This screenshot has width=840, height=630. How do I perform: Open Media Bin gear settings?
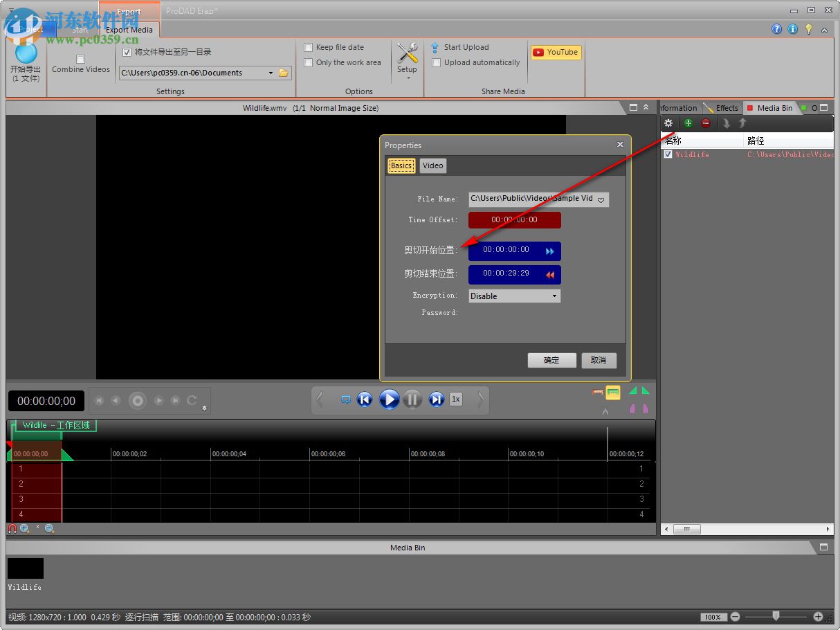coord(668,123)
